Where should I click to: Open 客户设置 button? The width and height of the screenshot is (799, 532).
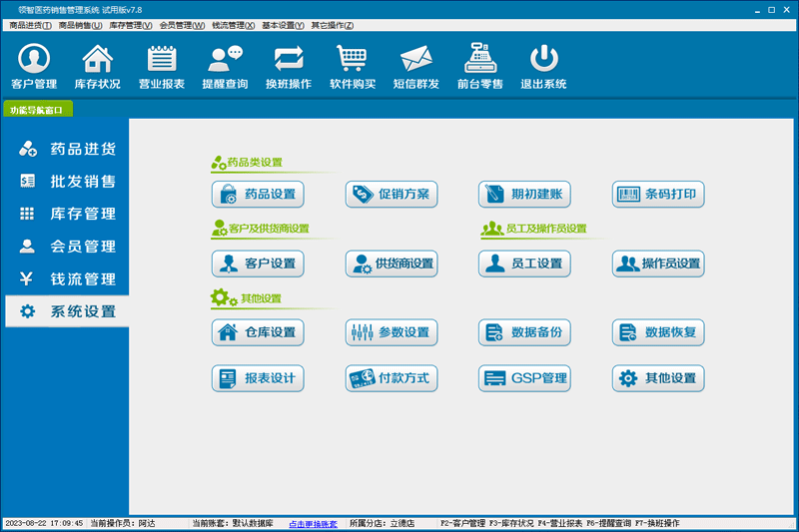(258, 264)
